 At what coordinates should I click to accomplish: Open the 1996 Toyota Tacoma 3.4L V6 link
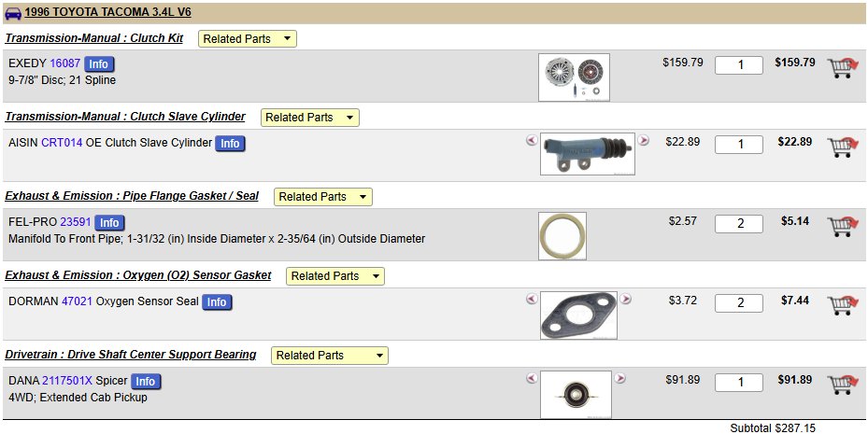point(108,12)
